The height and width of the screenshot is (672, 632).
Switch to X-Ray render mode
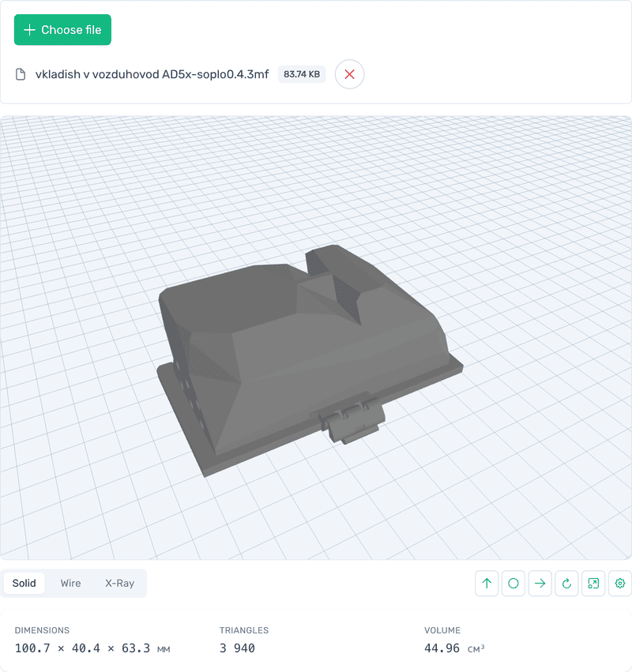click(119, 583)
